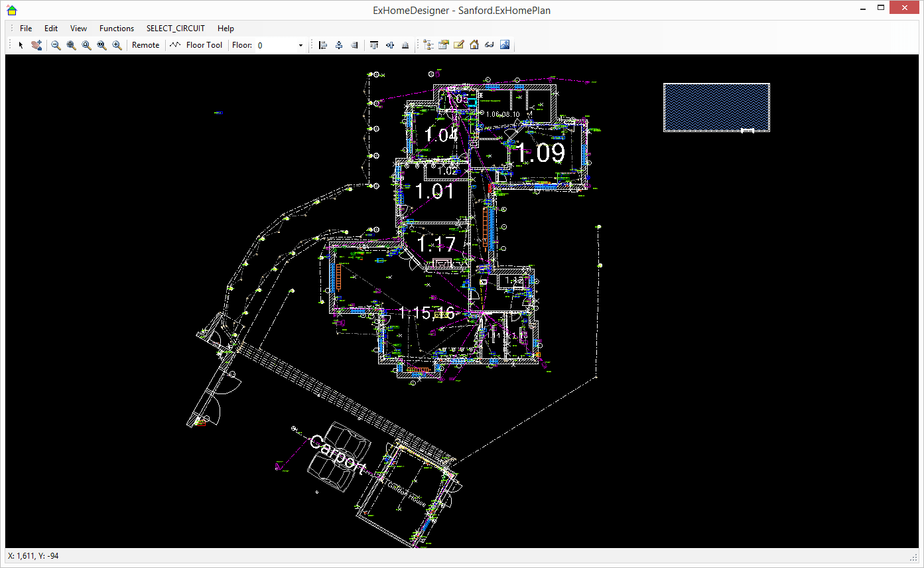Click the picture image icon in toolbar
The width and height of the screenshot is (924, 568).
pyautogui.click(x=505, y=45)
